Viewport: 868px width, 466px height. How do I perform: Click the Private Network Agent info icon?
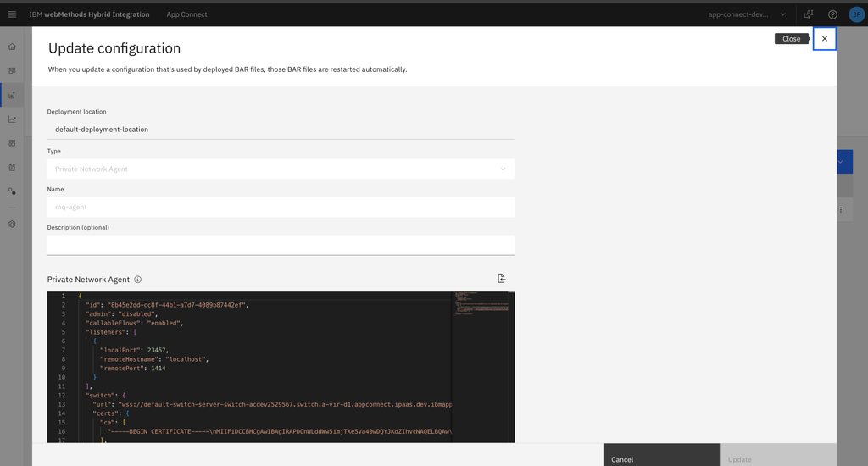[137, 280]
